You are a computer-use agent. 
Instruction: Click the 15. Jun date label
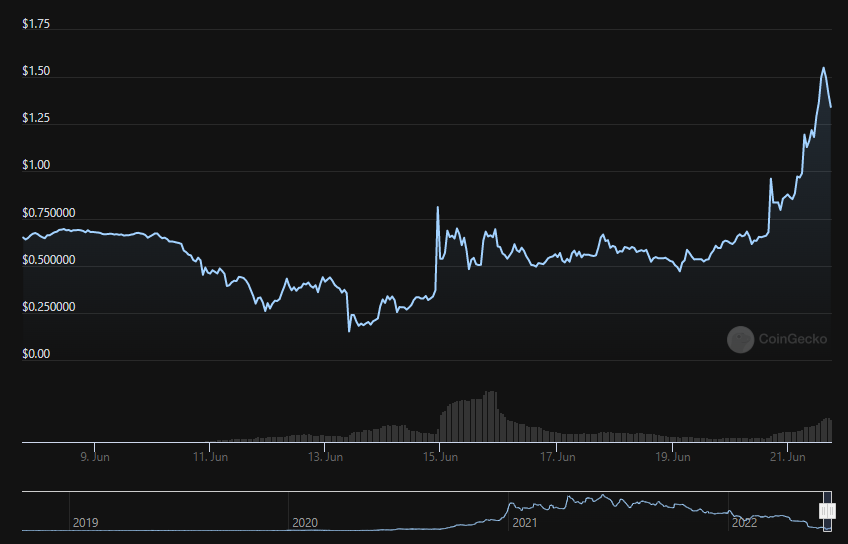point(440,457)
